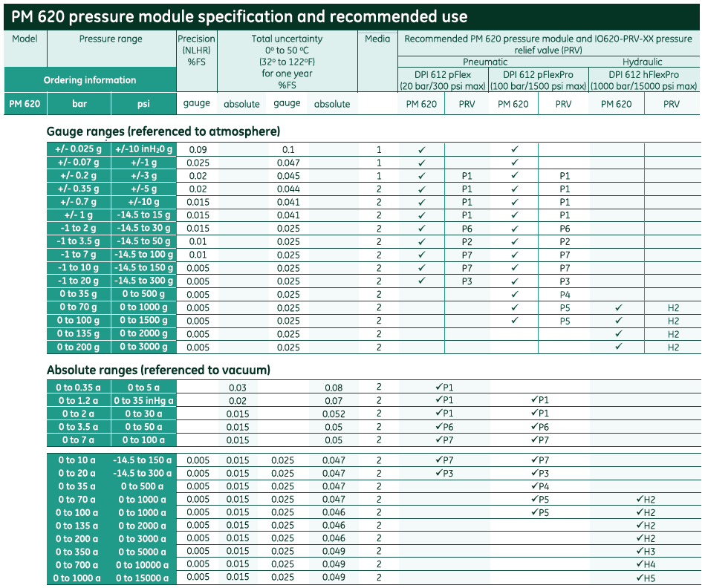
Task: Click the ✓P1 entry in the 0 to 0.35 a row
Action: [x=444, y=388]
